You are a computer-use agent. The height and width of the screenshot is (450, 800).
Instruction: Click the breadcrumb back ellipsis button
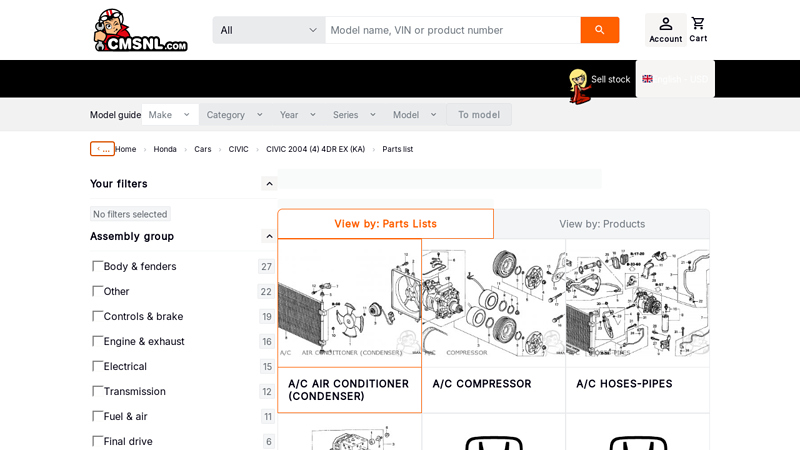[102, 149]
